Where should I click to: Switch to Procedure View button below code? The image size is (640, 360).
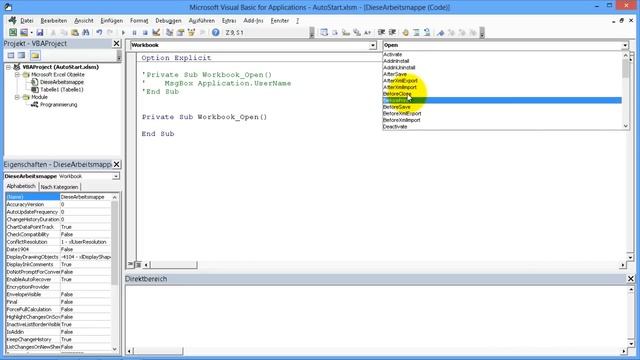click(131, 264)
